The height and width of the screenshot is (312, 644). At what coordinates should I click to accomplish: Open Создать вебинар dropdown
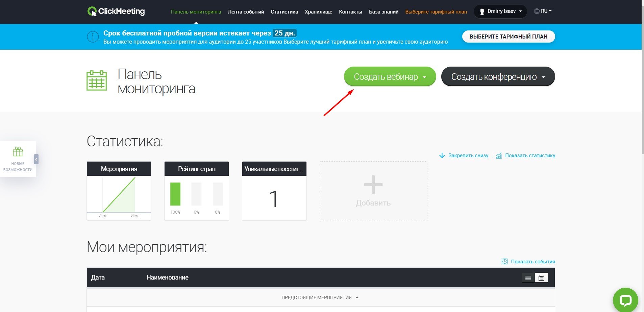(390, 77)
